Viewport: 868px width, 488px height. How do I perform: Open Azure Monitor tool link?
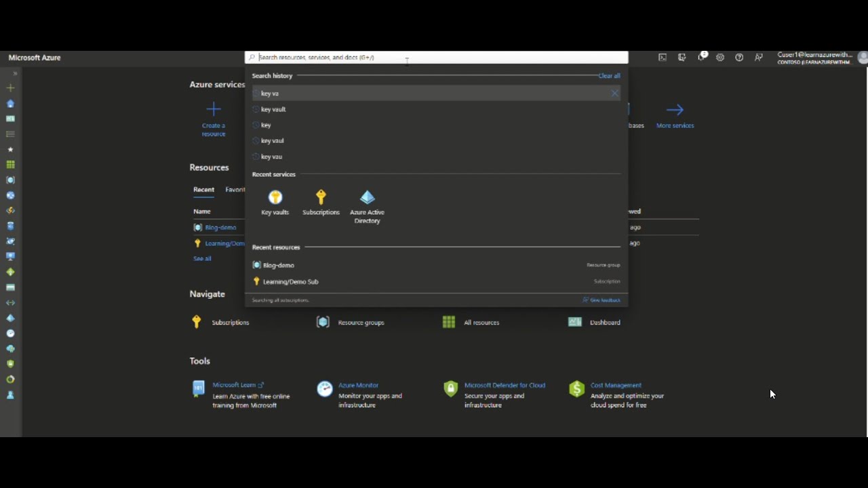[358, 385]
